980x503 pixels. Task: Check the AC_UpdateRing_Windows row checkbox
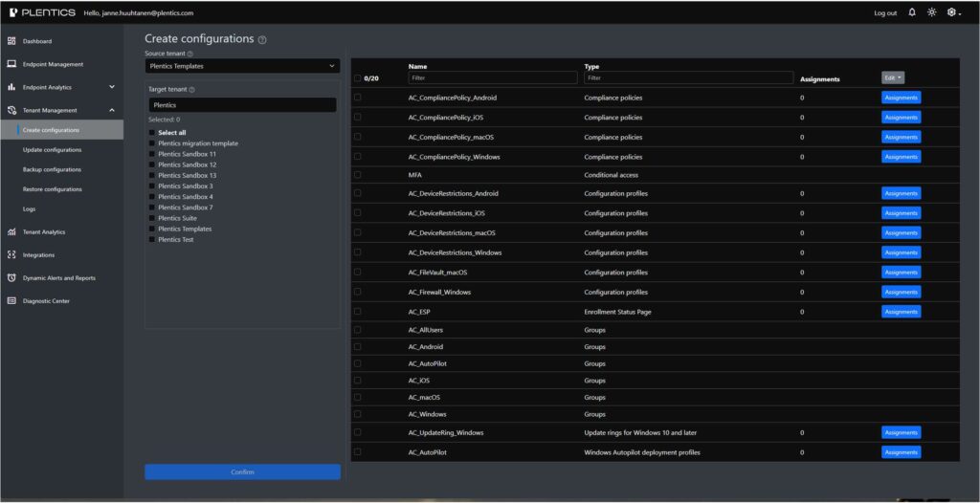pos(358,432)
